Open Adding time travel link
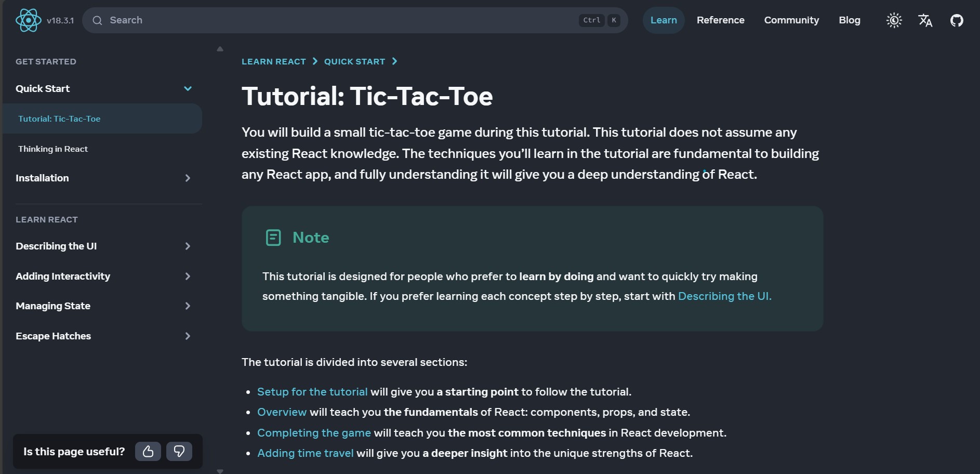Viewport: 980px width, 474px height. pyautogui.click(x=306, y=453)
